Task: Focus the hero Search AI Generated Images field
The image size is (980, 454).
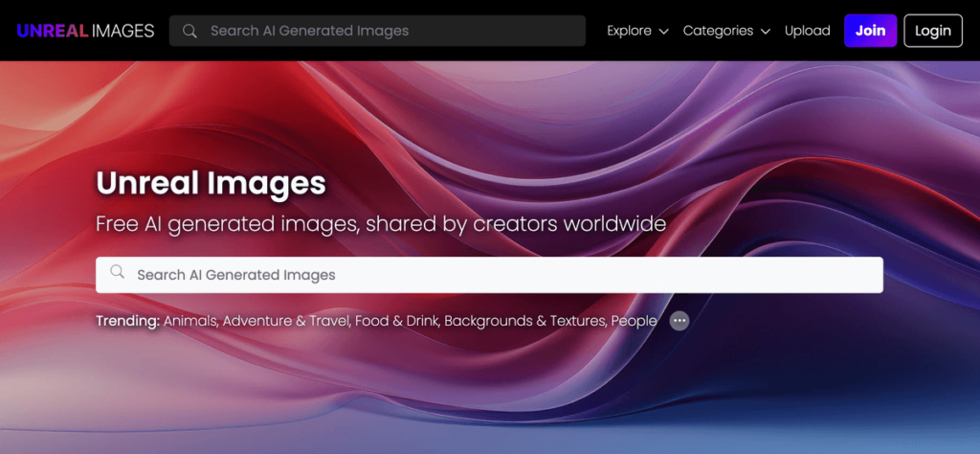Action: 489,275
